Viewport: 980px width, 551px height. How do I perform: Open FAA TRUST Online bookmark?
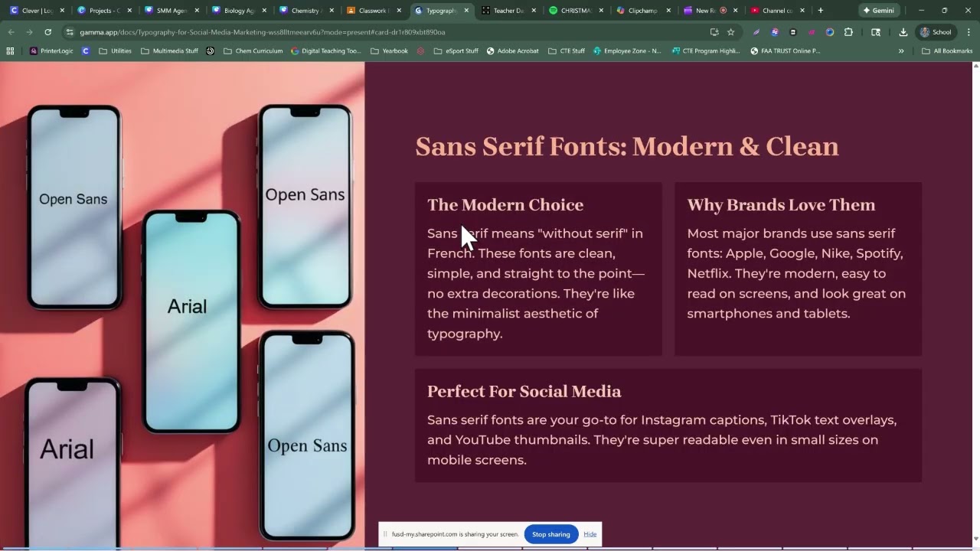click(785, 51)
